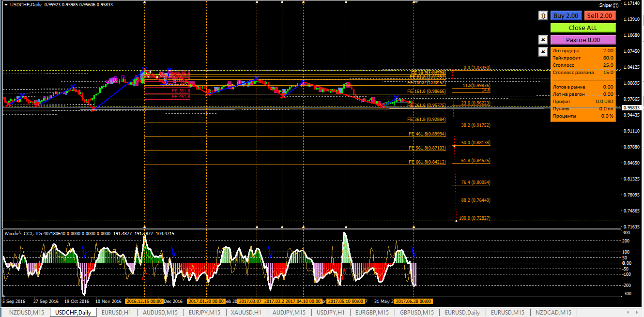The height and width of the screenshot is (317, 644).
Task: Click the 2017.06.28 00:00 date marker
Action: tap(414, 301)
